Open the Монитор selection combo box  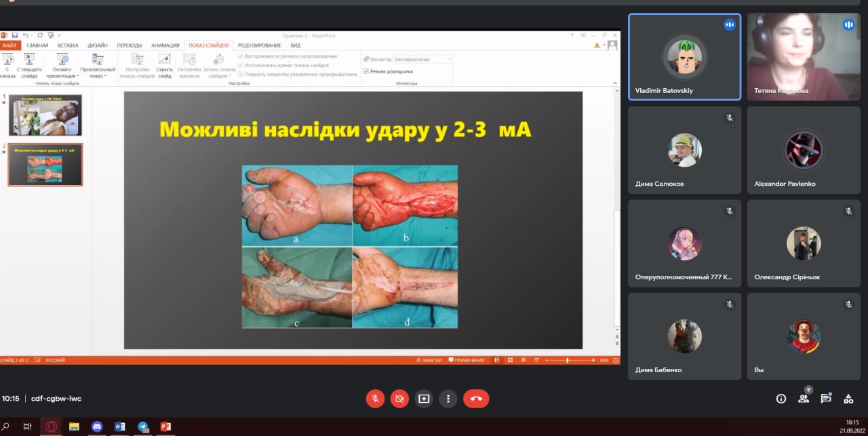422,60
